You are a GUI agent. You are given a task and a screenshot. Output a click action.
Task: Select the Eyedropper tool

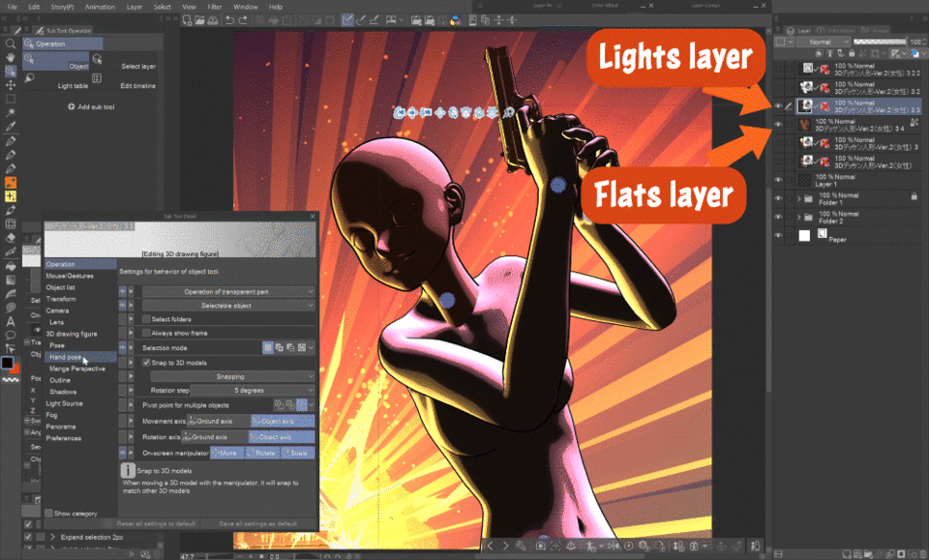(x=10, y=126)
